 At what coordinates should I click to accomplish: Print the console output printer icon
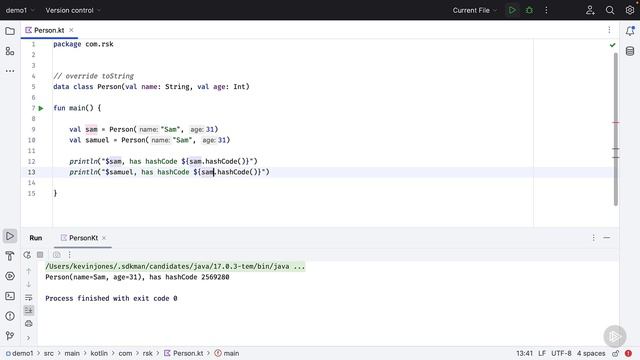coord(29,324)
